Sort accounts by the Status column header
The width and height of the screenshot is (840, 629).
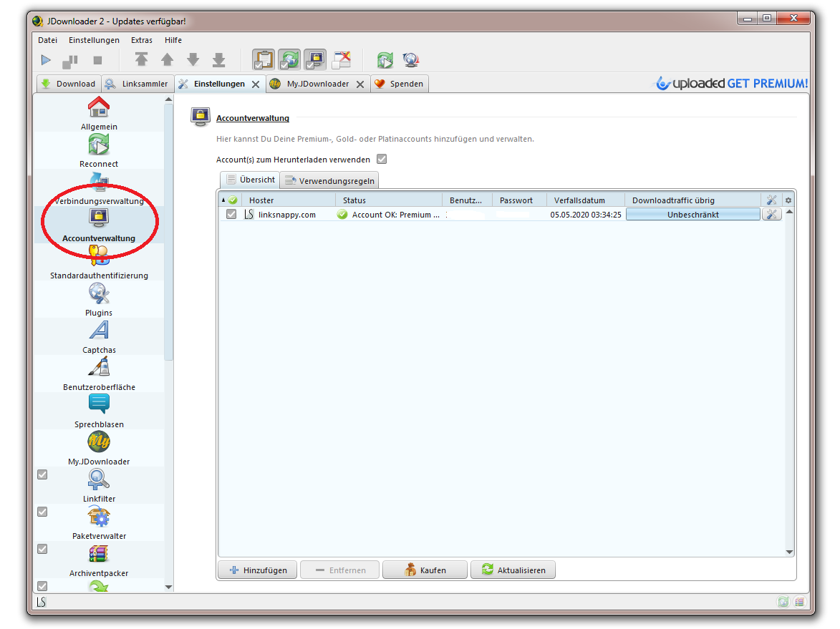point(389,200)
